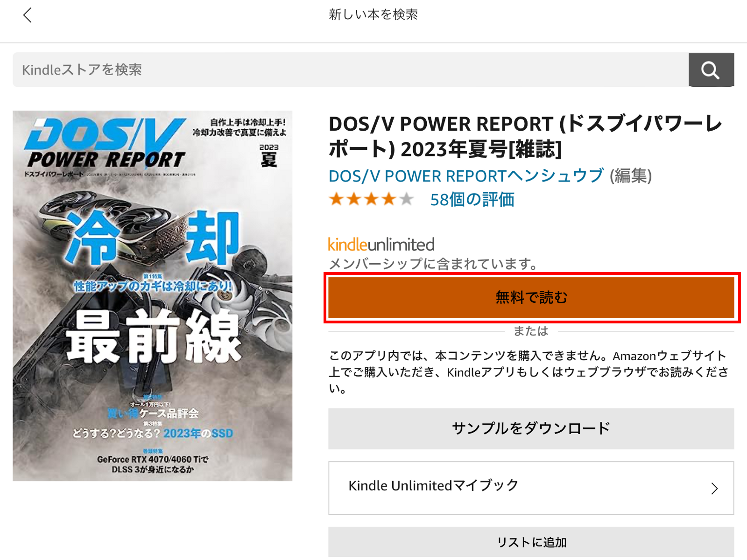
Task: Tap the 新しい本を検索 header text
Action: click(374, 14)
